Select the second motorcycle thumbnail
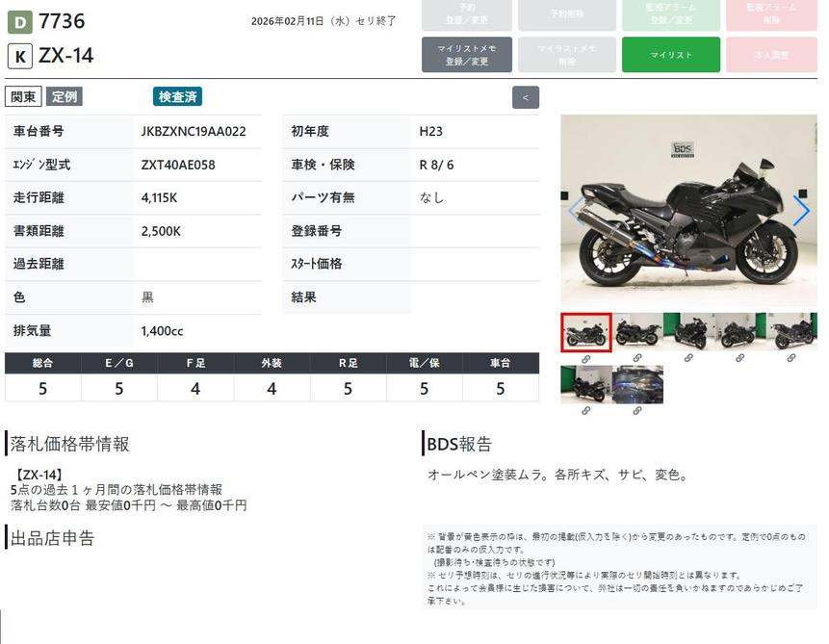 637,332
